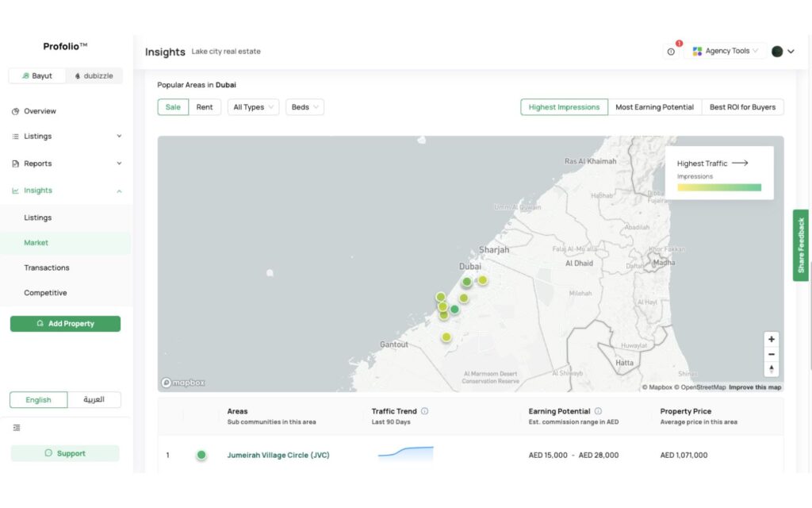Open the Agency Tools dropdown

tap(725, 51)
